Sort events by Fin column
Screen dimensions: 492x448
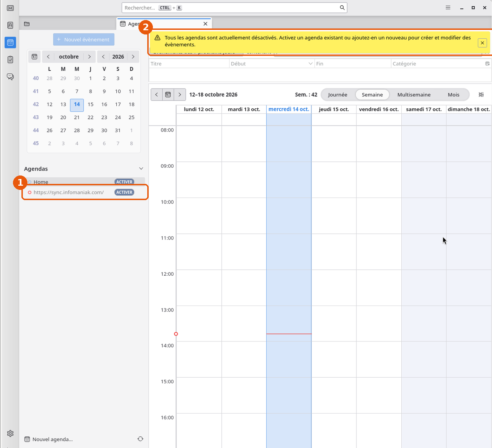point(353,64)
